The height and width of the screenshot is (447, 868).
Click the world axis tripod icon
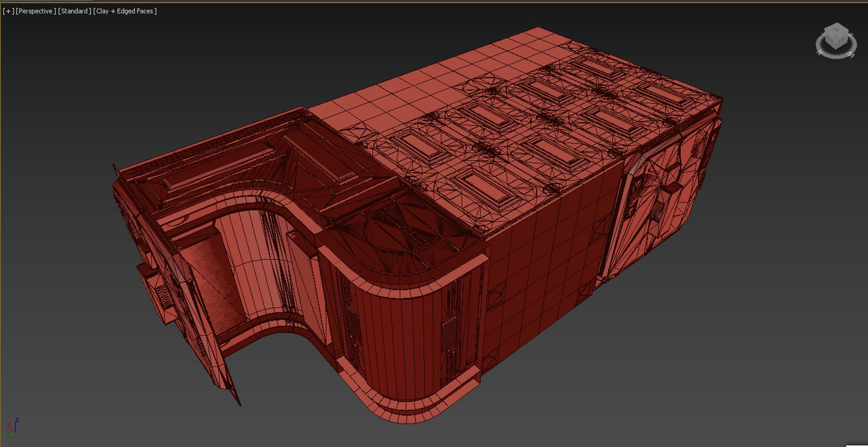11,429
